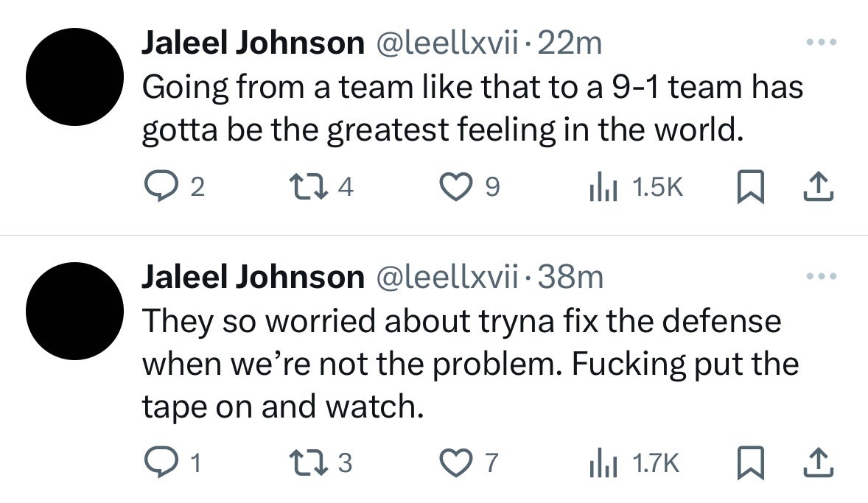
Task: Bookmark the tweet posted 38 minutes ago
Action: (752, 463)
